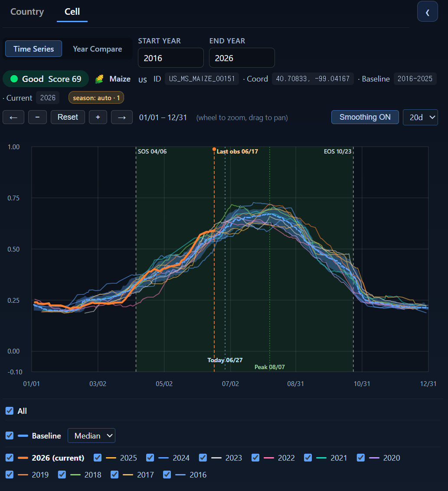The height and width of the screenshot is (491, 448).
Task: Uncheck the All series checkbox
Action: tap(10, 411)
